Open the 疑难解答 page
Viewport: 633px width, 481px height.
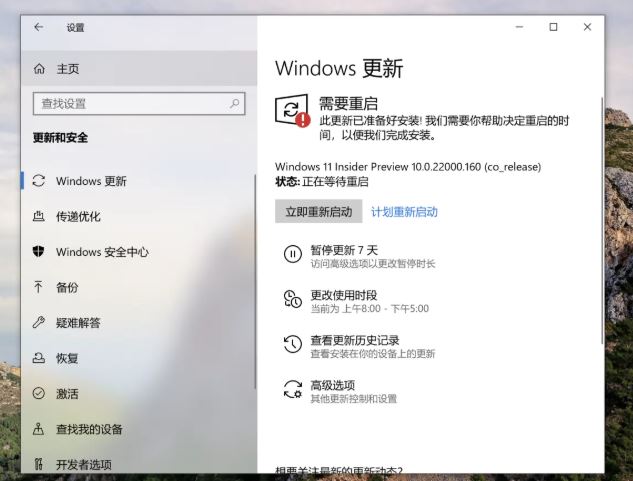[x=138, y=323]
